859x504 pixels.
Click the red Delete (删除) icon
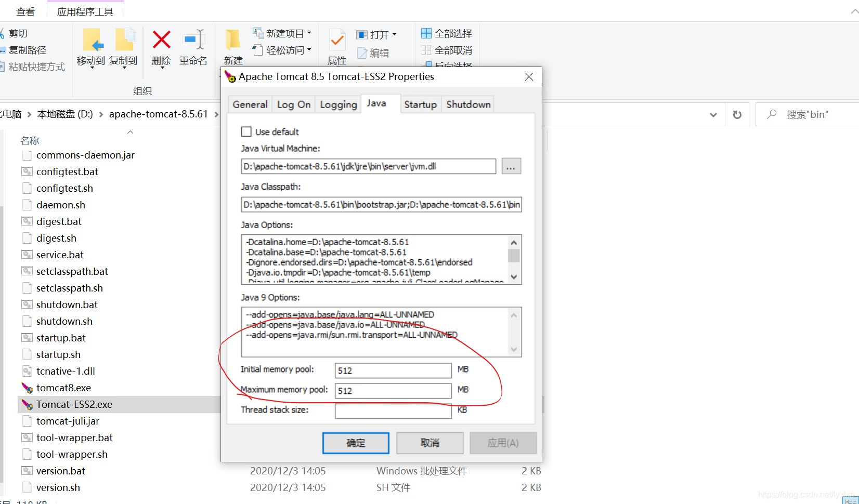coord(161,39)
